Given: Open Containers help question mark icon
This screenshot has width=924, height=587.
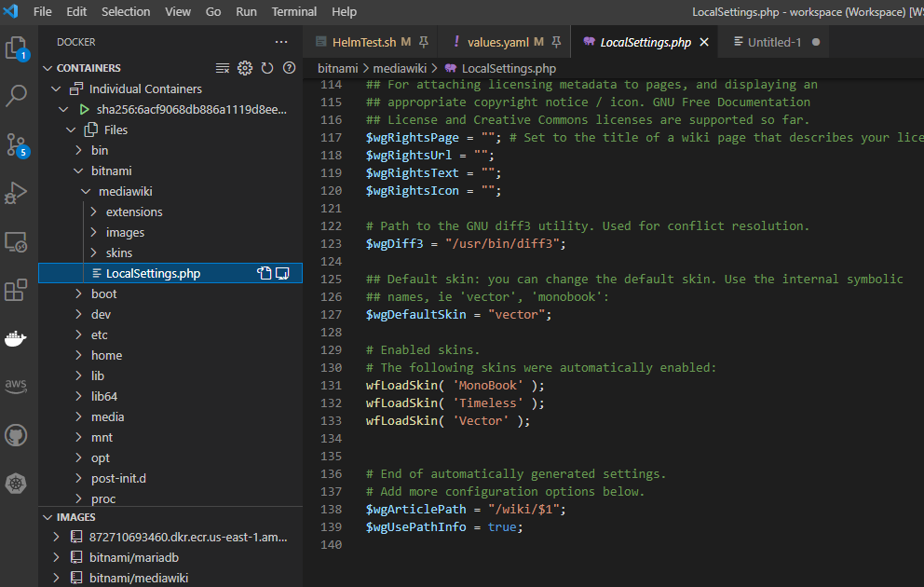Looking at the screenshot, I should point(289,68).
